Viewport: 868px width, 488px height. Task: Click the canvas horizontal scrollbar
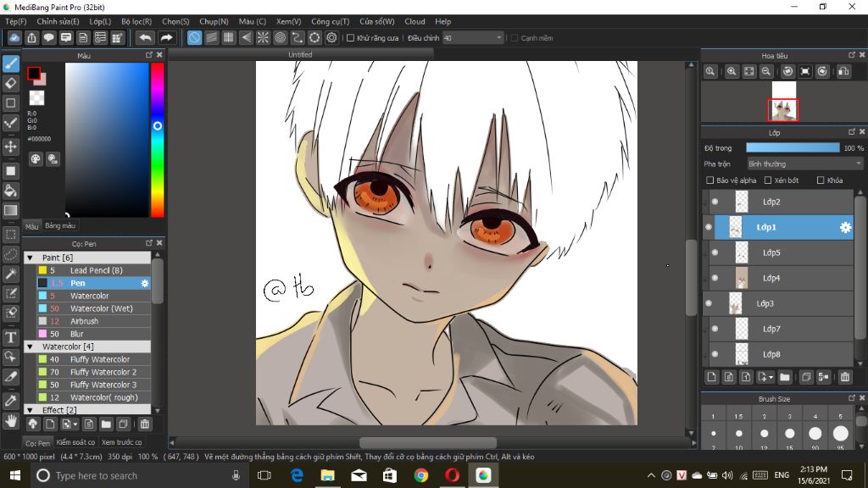(x=427, y=442)
